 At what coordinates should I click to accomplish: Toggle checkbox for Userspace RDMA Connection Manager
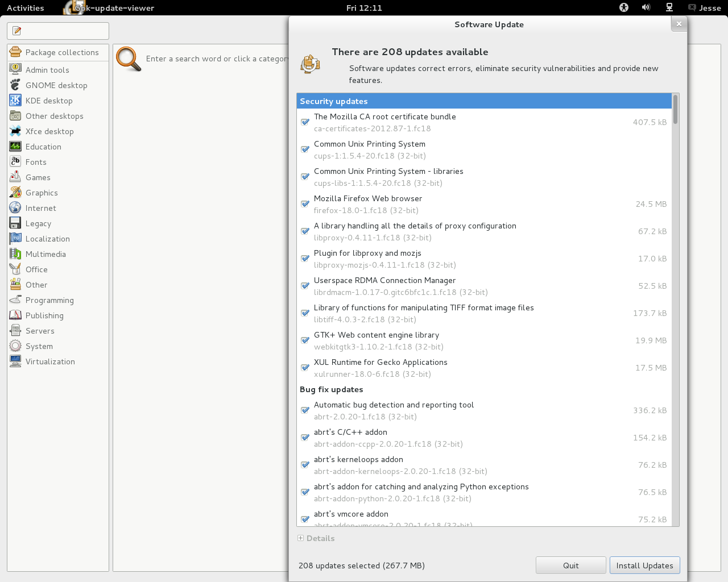point(305,286)
